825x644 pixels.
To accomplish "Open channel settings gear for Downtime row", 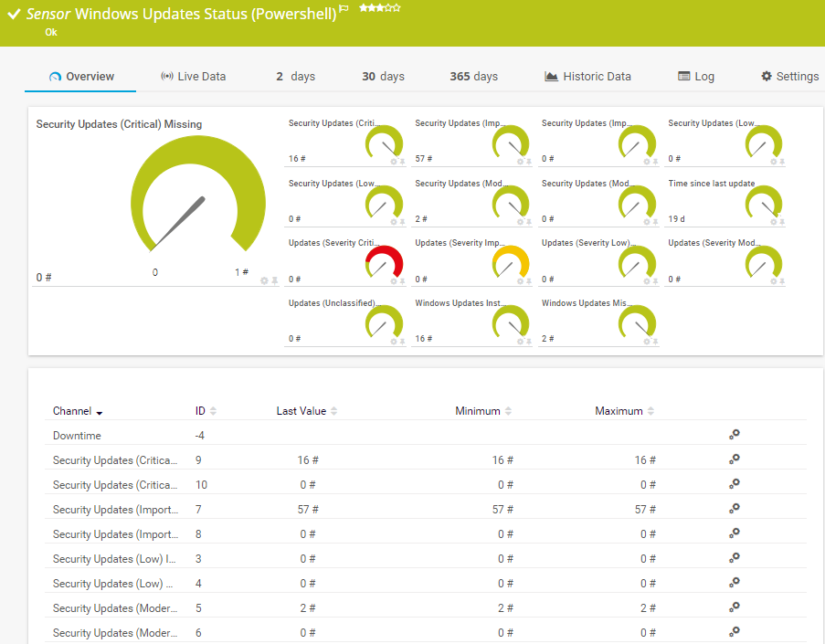I will pyautogui.click(x=734, y=435).
